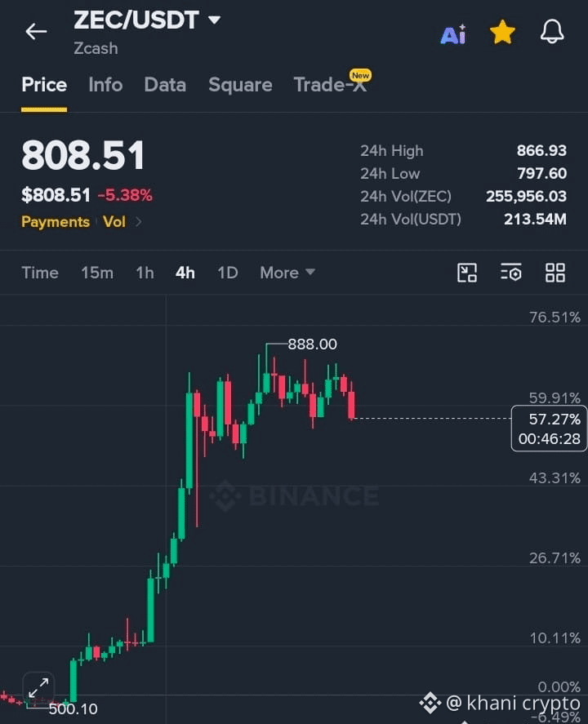Click the 57.27% current price countdown label
588x724 pixels.
click(x=549, y=429)
